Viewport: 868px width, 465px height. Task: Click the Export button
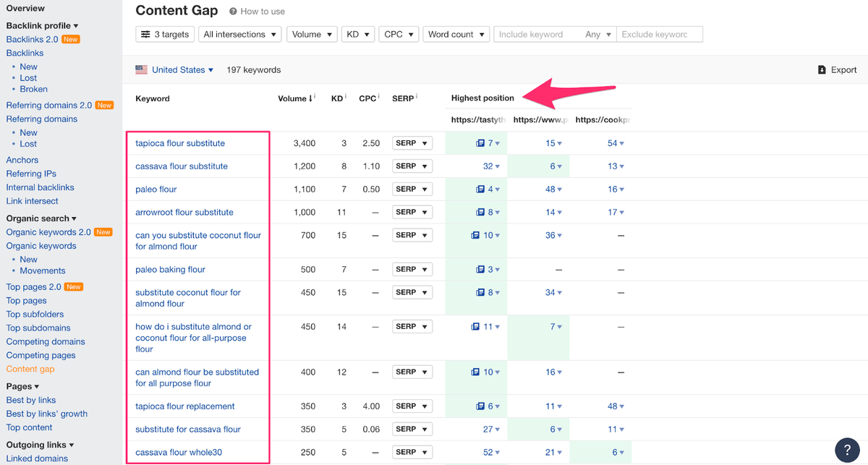pos(837,70)
